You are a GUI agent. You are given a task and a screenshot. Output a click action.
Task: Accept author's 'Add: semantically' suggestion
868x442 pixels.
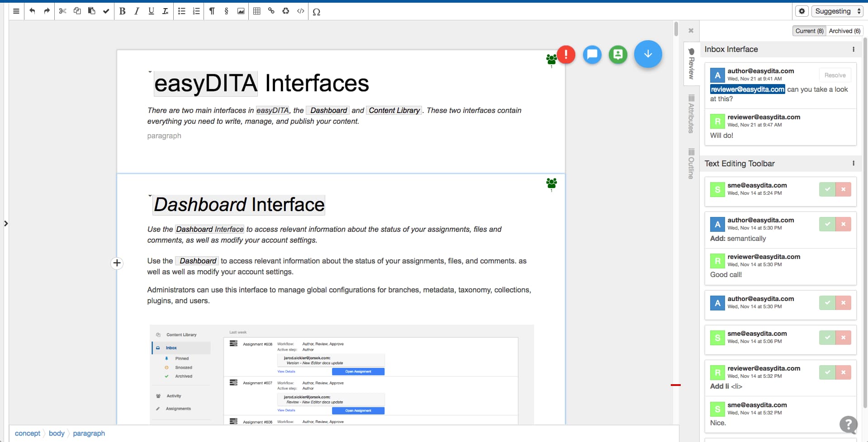pos(827,224)
